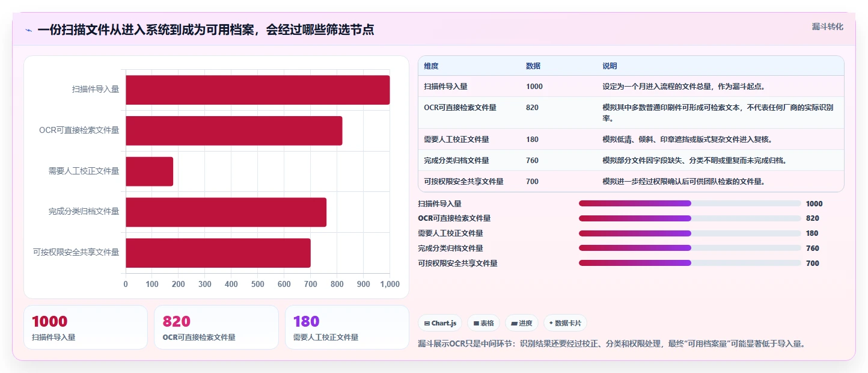Click the table value 180
The image size is (868, 373).
click(x=533, y=140)
